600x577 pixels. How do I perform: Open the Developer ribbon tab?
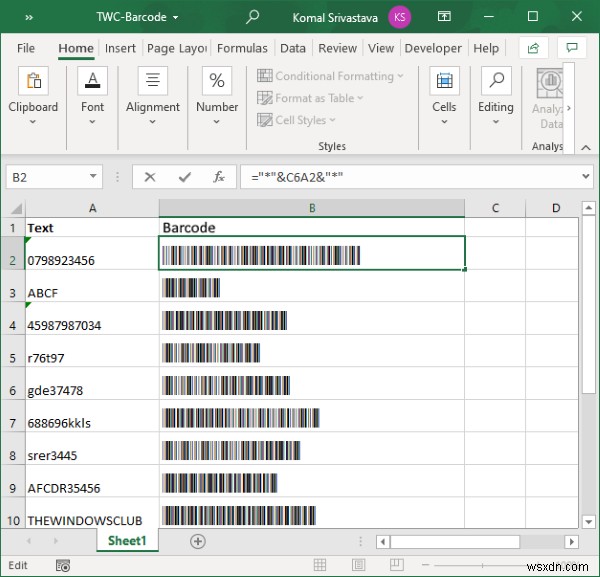(x=433, y=48)
